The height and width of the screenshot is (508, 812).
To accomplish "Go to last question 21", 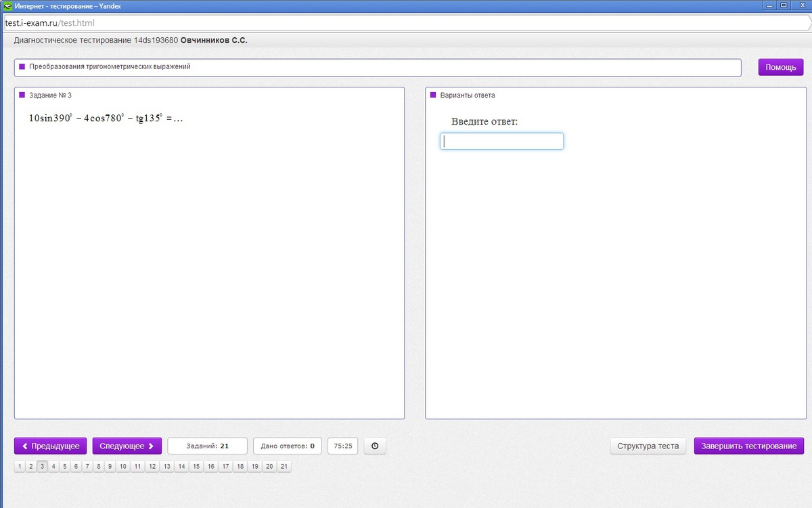I will 284,466.
